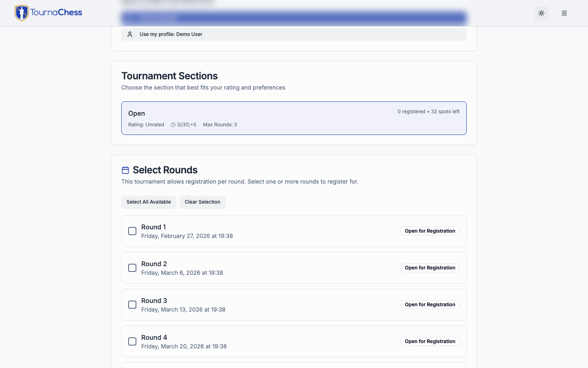The height and width of the screenshot is (368, 588).
Task: Click the TournaChess shield logo
Action: tap(22, 13)
